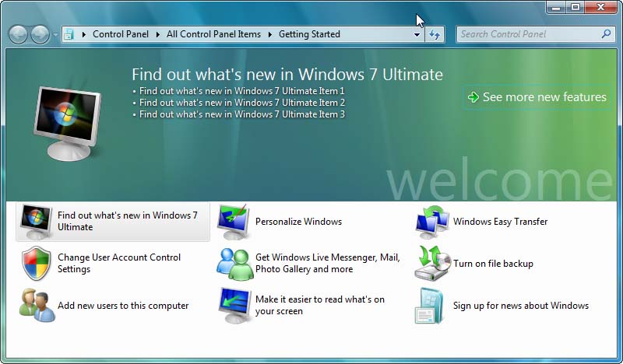Open the Recent Pages dropdown arrow
Image resolution: width=623 pixels, height=364 pixels.
[55, 35]
